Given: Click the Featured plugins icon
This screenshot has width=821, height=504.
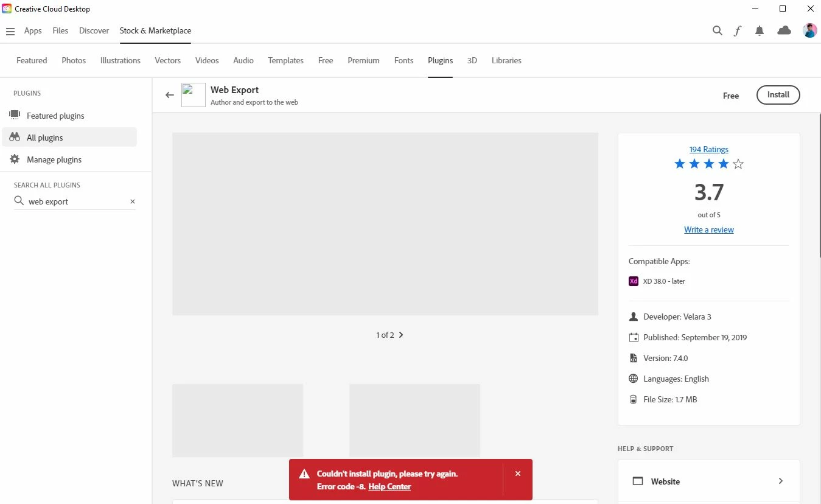Looking at the screenshot, I should pyautogui.click(x=15, y=115).
